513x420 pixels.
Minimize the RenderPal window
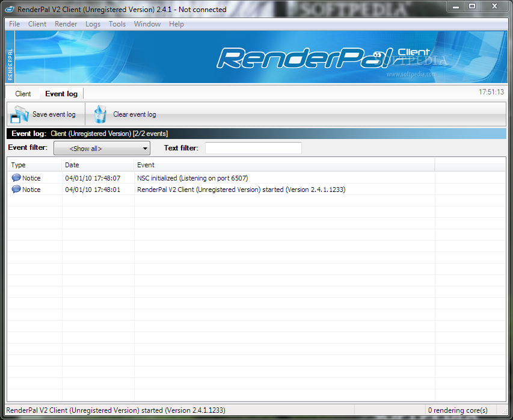point(456,7)
